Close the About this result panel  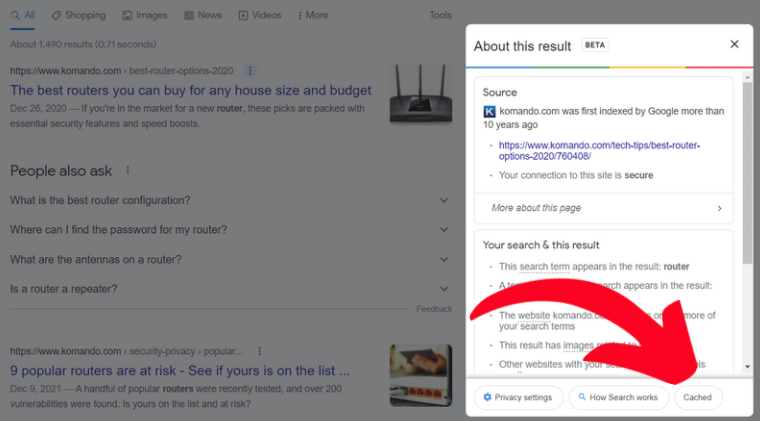[x=734, y=45]
